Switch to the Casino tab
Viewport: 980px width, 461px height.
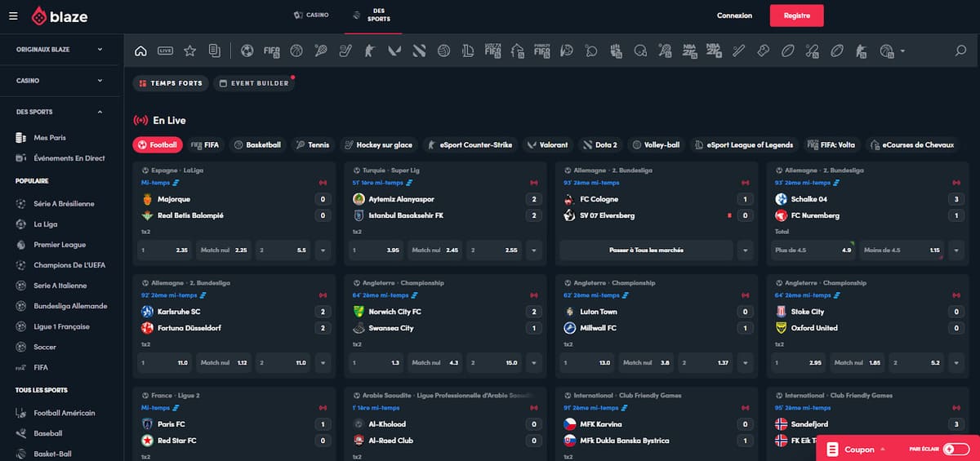click(311, 16)
